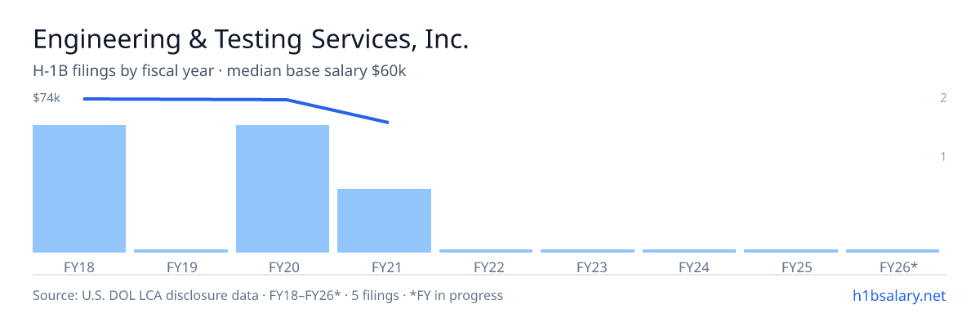The width and height of the screenshot is (980, 327).
Task: Select the FY23 bar stub
Action: [587, 251]
